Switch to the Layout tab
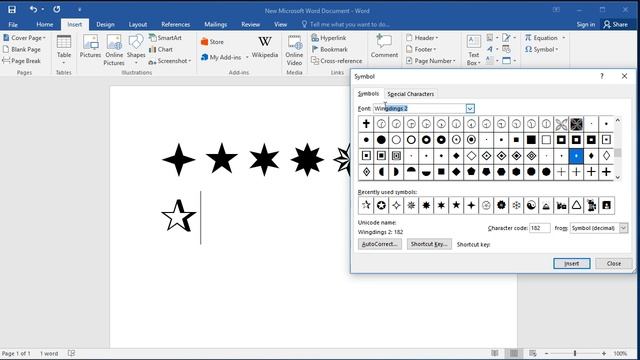640x360 pixels. (138, 24)
